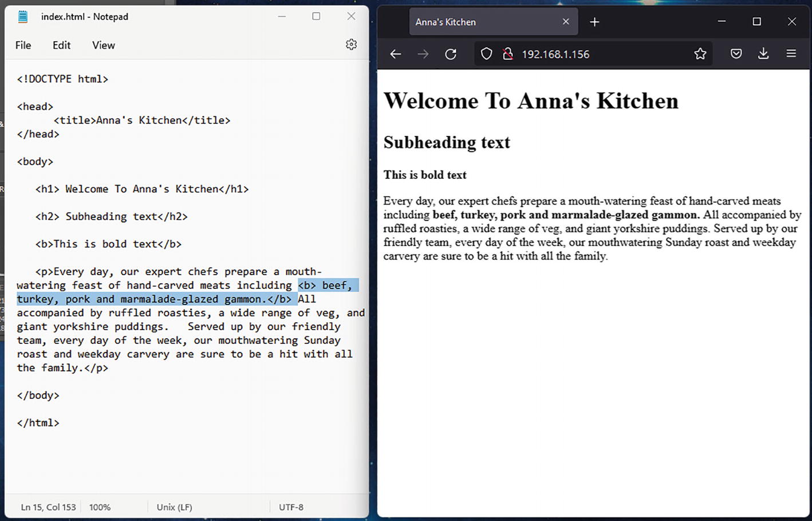Click the browser back arrow

coord(396,54)
